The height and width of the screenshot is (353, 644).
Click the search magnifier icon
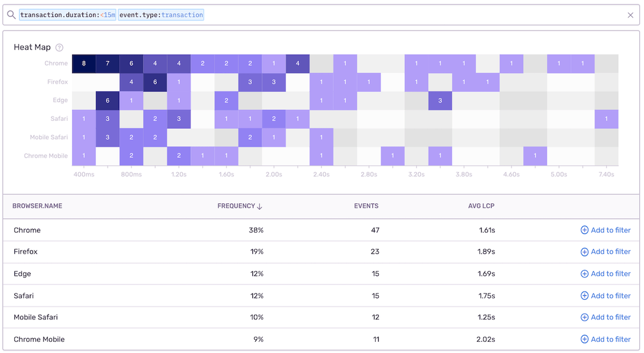coord(11,14)
